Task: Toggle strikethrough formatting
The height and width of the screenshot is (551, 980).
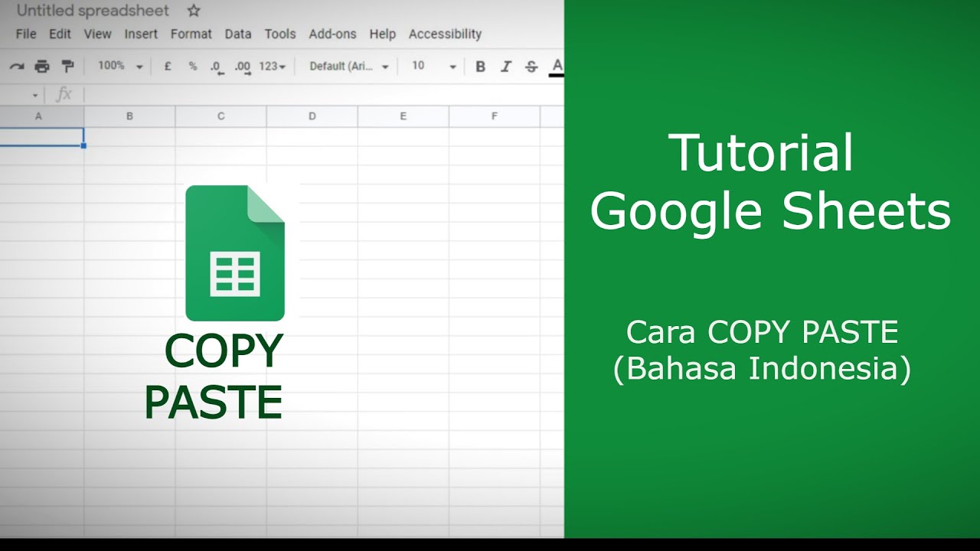Action: point(531,67)
